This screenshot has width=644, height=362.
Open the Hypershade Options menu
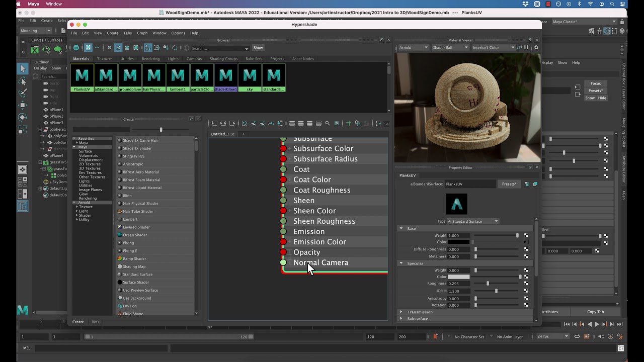point(178,33)
